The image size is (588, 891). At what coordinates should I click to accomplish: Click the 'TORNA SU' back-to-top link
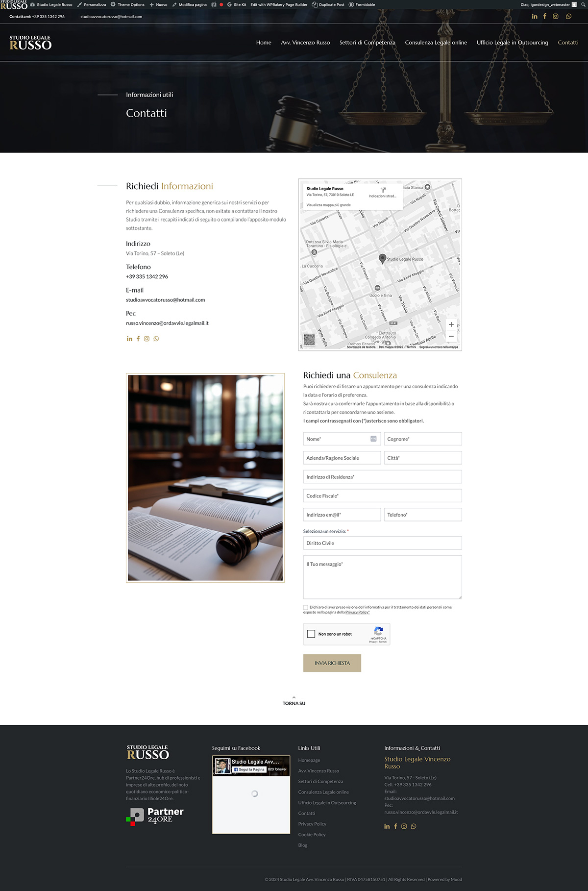294,703
